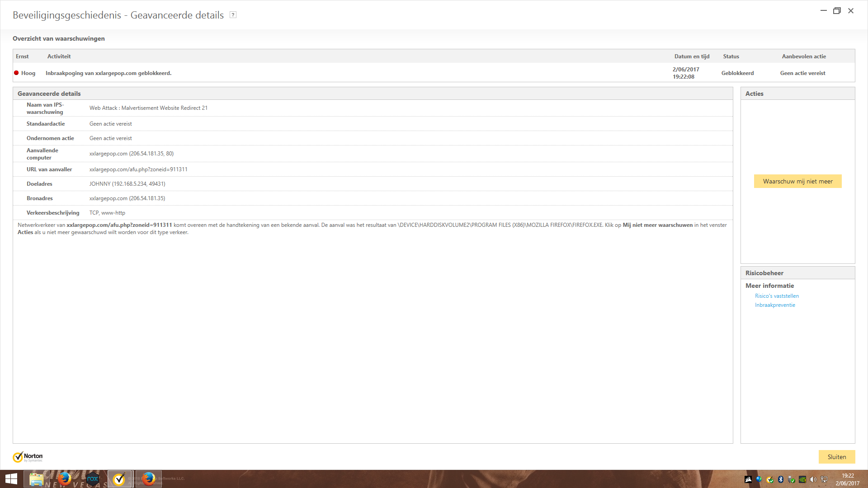This screenshot has height=488, width=868.
Task: Click the 'Netwerkverkeer van' description paragraph
Action: [372, 229]
